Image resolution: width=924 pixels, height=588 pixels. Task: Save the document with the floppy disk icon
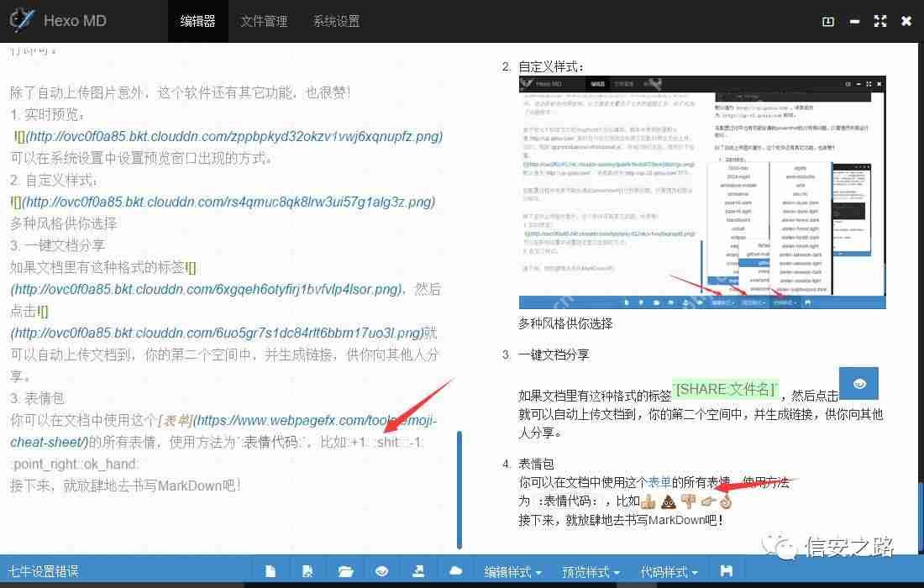click(727, 570)
